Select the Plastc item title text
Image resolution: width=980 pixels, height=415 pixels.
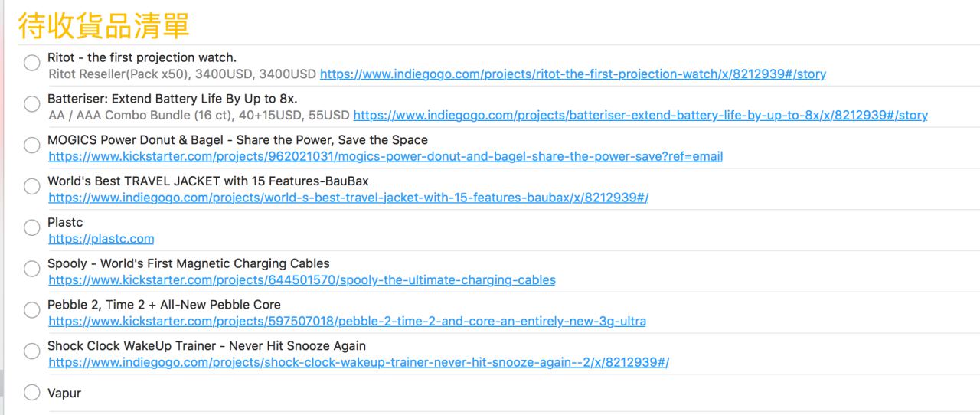pyautogui.click(x=65, y=222)
